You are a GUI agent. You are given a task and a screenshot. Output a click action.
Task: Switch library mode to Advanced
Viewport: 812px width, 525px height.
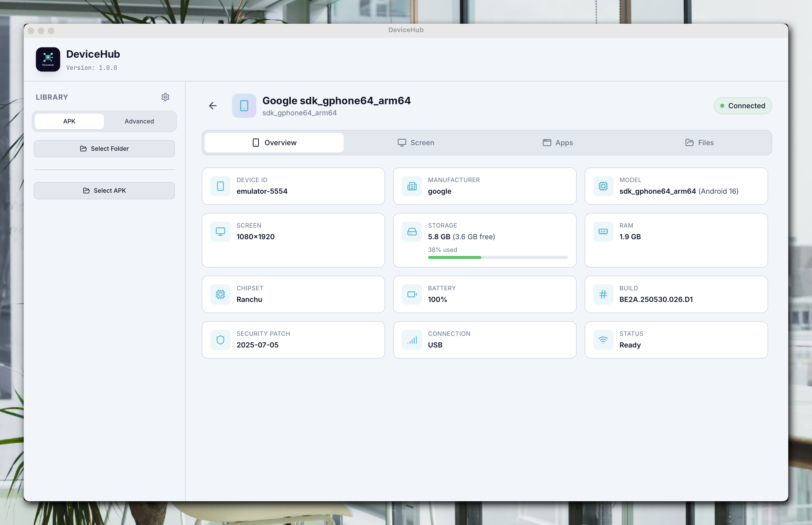tap(139, 121)
